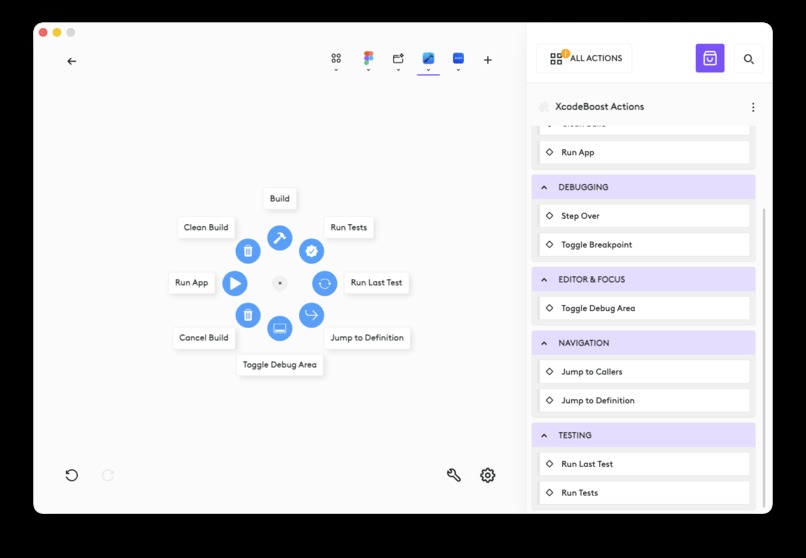Click the center close dot of ring
The height and width of the screenshot is (558, 806).
click(x=280, y=283)
